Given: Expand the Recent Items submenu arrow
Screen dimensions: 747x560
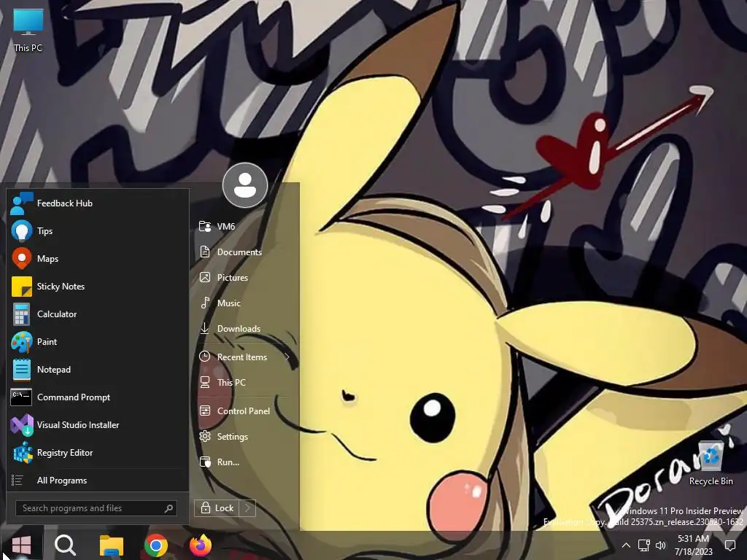Looking at the screenshot, I should click(287, 357).
